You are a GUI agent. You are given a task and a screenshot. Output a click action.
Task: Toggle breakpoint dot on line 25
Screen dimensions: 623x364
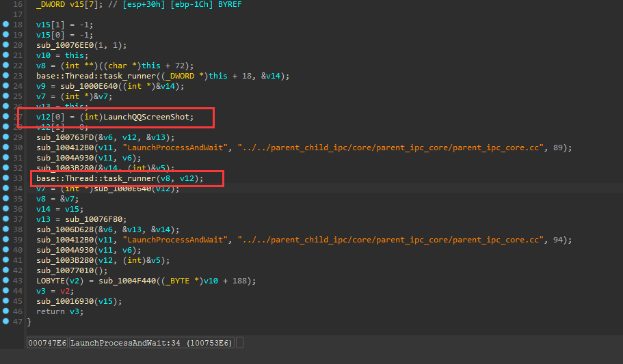(6, 96)
